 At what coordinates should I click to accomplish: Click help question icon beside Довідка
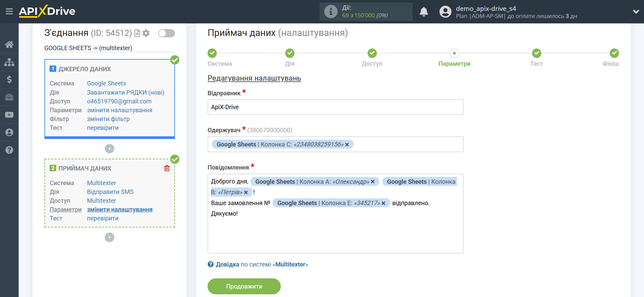pyautogui.click(x=211, y=264)
